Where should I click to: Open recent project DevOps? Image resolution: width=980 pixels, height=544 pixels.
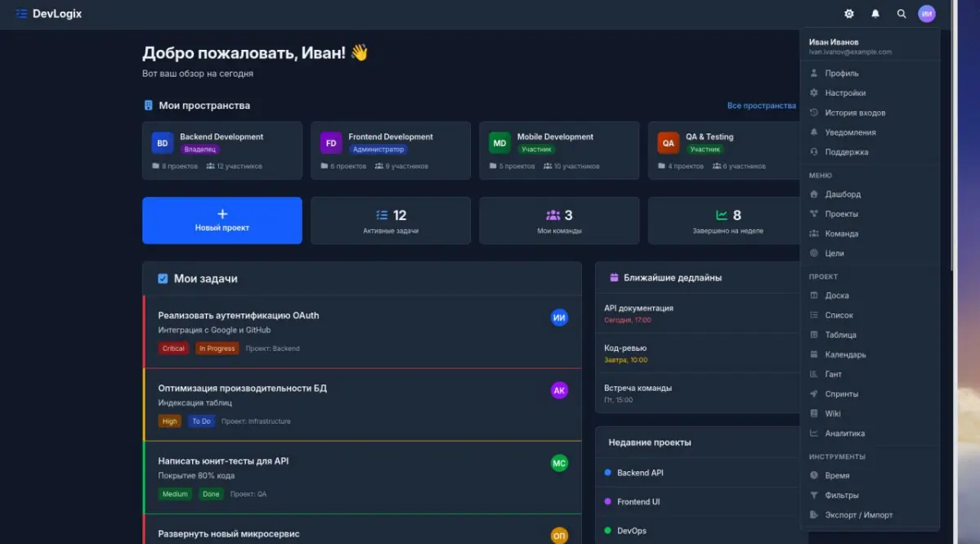point(698,531)
